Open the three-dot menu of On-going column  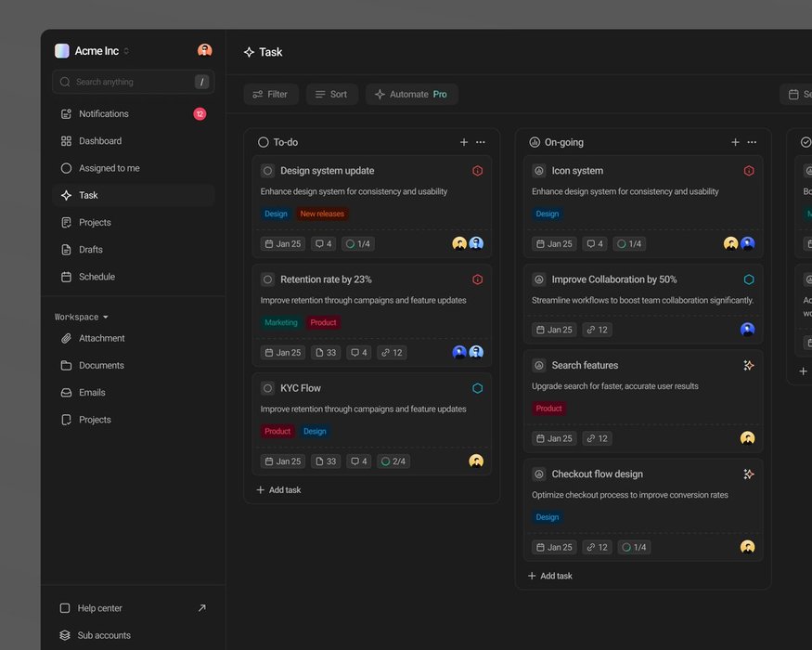tap(752, 142)
